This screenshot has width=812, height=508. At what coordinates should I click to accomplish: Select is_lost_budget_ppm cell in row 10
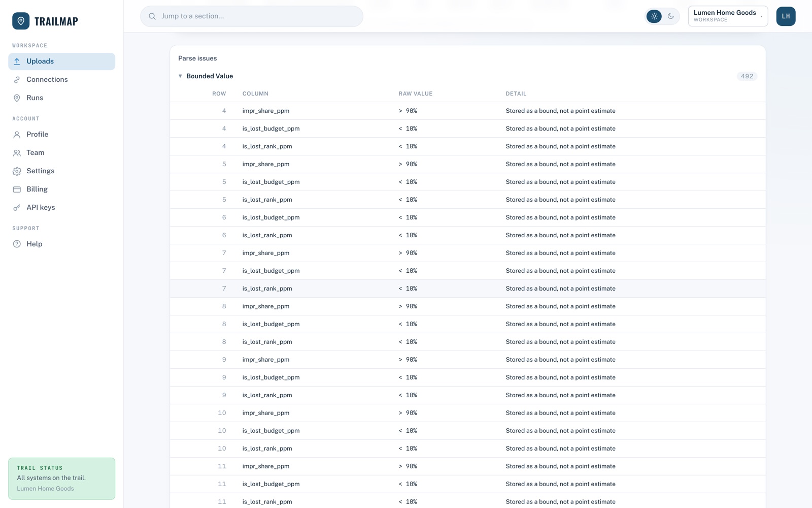click(271, 431)
